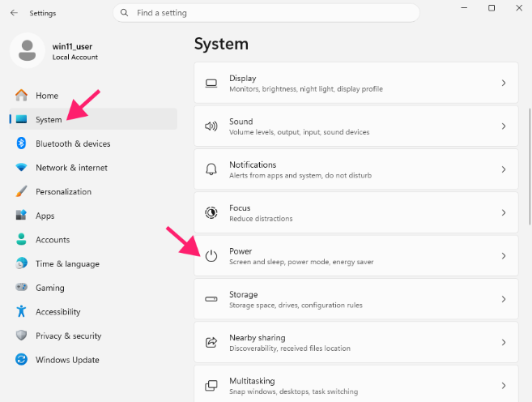Open Storage settings title
The height and width of the screenshot is (402, 532).
[243, 294]
